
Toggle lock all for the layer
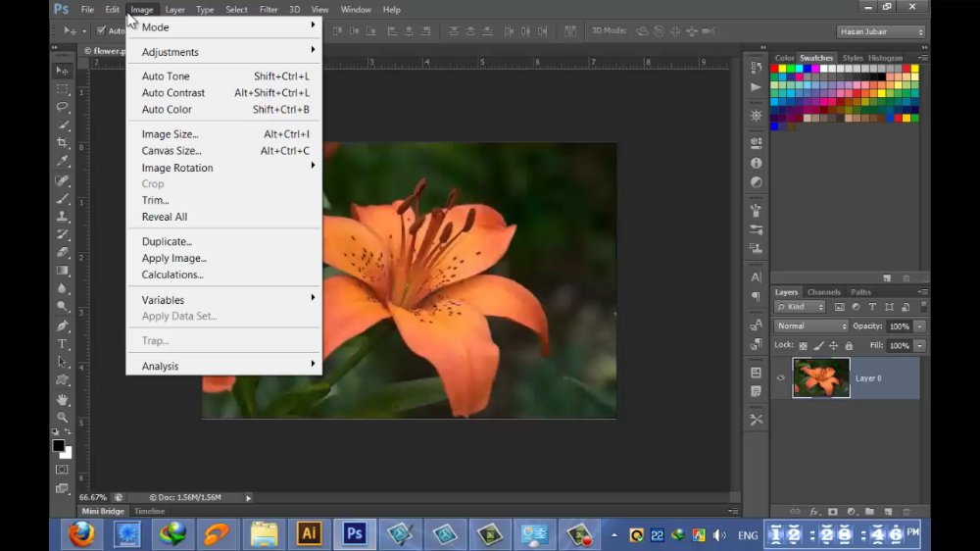point(849,345)
